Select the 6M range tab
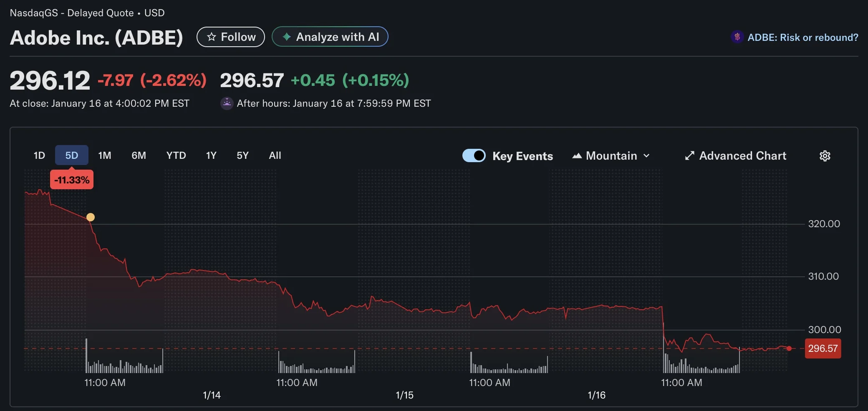The image size is (868, 411). [x=139, y=155]
